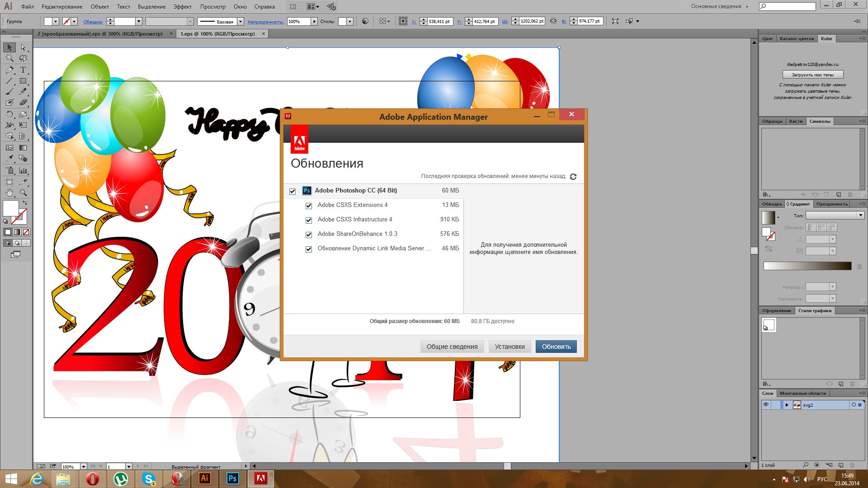
Task: Click gradient preview swatch in Градиент panel
Action: click(x=768, y=218)
